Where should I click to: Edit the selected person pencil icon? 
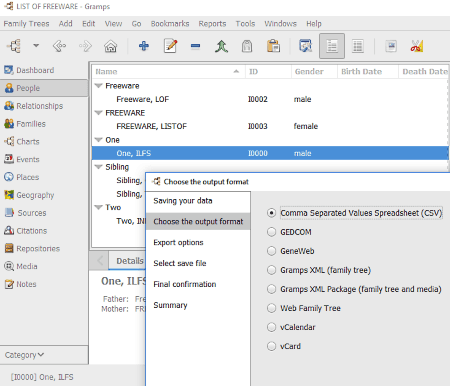coord(170,46)
